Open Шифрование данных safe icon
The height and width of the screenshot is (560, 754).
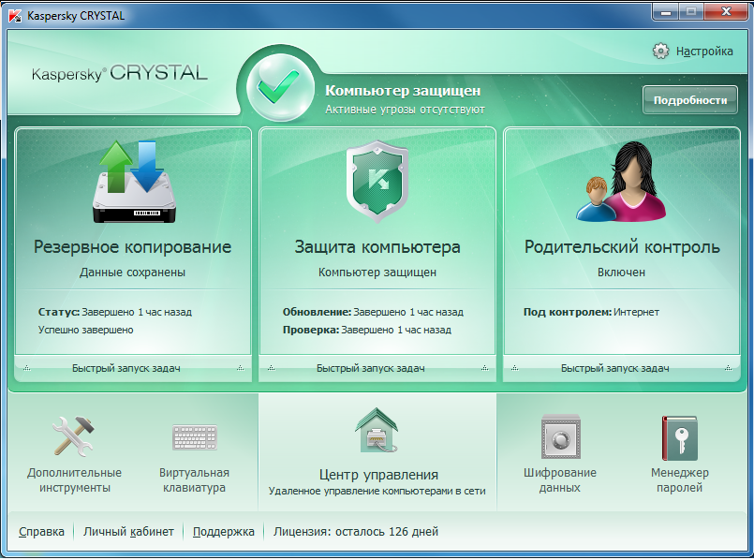[x=560, y=437]
